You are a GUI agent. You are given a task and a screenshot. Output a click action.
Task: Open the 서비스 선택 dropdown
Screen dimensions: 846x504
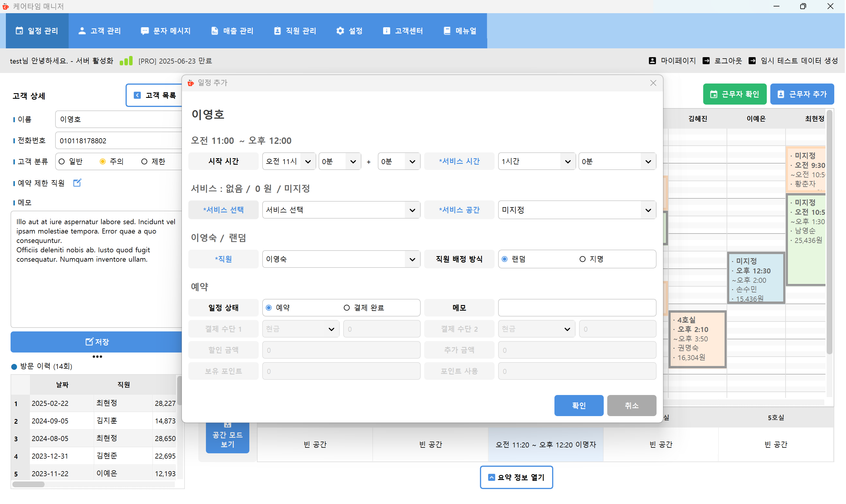tap(341, 210)
